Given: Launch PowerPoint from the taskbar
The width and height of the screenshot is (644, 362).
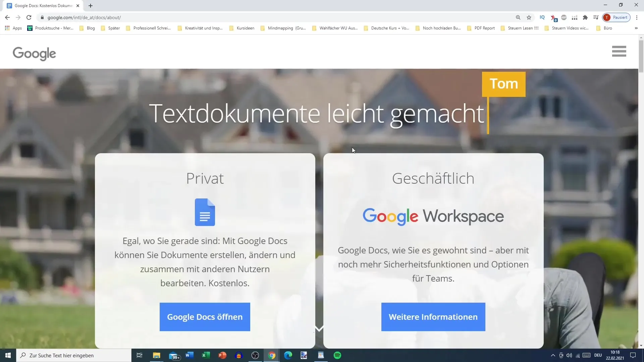Looking at the screenshot, I should pyautogui.click(x=222, y=355).
